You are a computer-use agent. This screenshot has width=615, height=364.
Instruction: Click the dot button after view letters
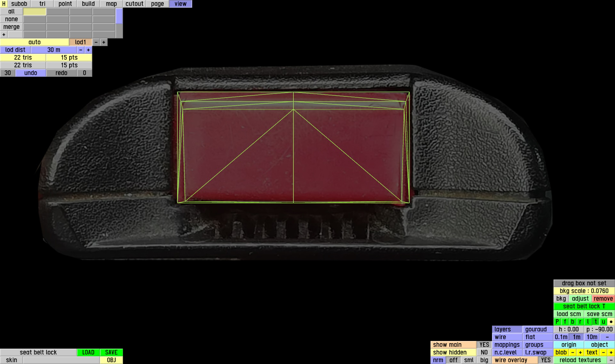(611, 322)
